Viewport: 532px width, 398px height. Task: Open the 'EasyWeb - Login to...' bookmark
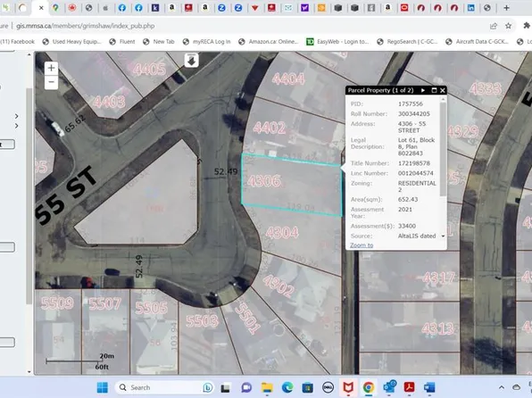coord(337,42)
